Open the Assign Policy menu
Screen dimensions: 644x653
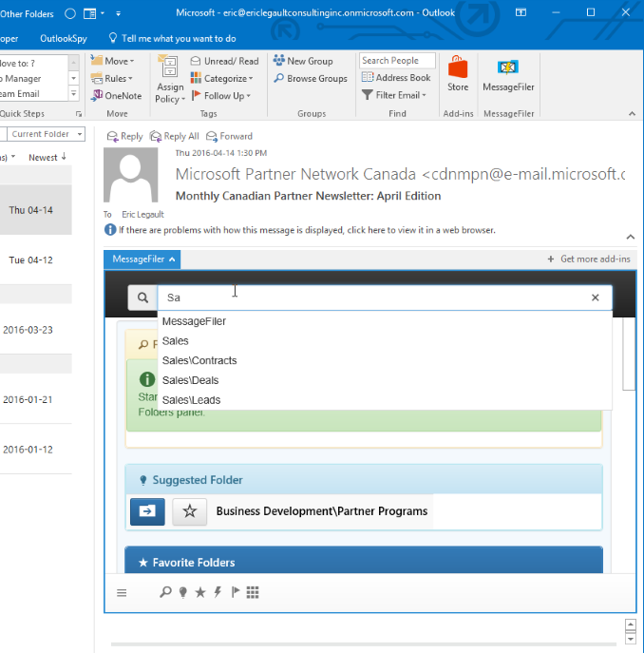coord(170,79)
